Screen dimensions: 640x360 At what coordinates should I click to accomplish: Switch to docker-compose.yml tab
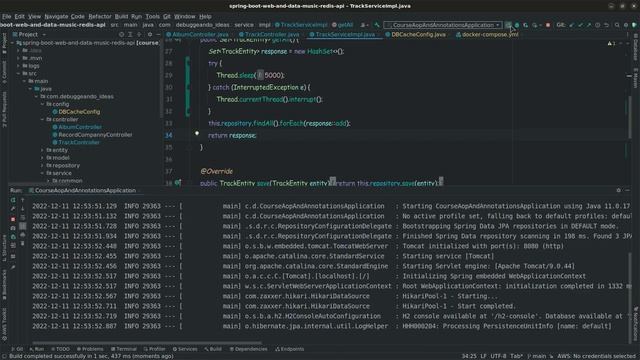coord(487,35)
